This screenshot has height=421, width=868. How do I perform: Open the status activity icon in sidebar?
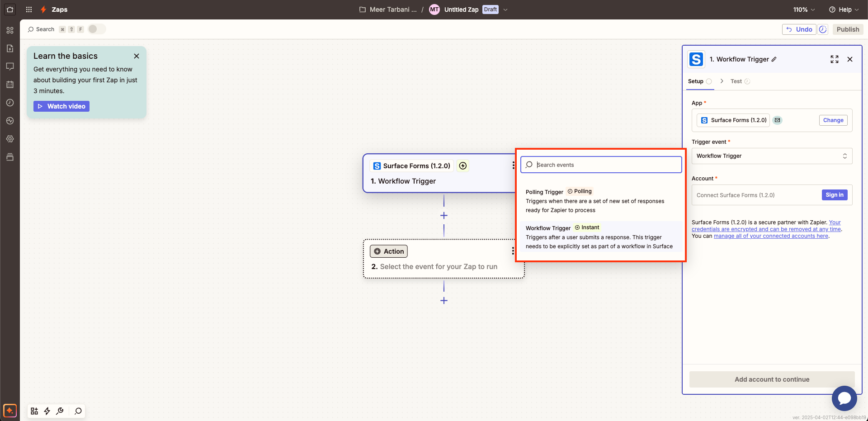pos(10,121)
